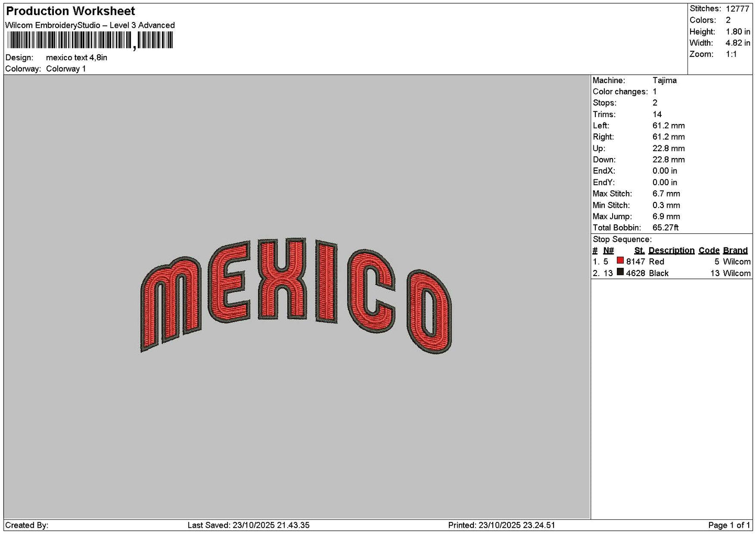756x534 pixels.
Task: Click the 'St.' column header
Action: 639,250
